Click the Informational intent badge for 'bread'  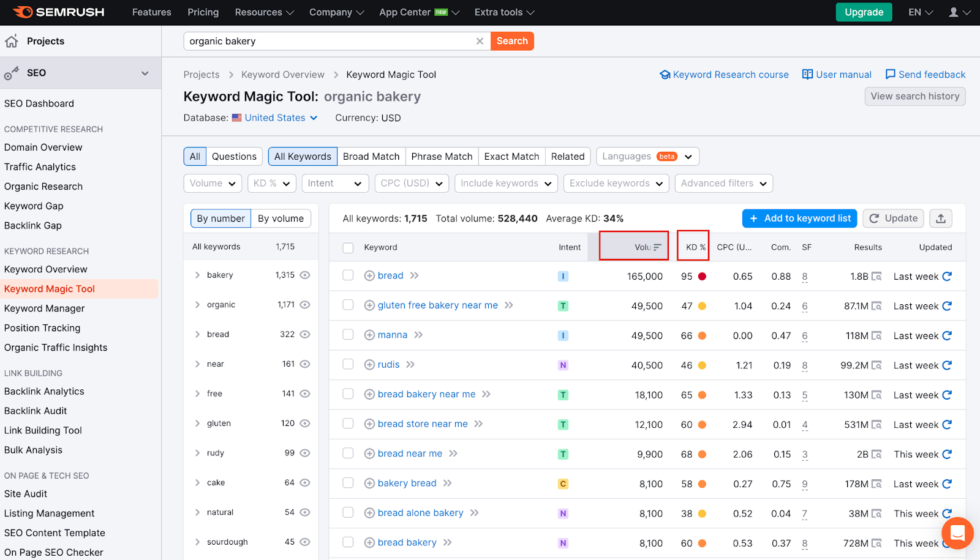pos(563,277)
